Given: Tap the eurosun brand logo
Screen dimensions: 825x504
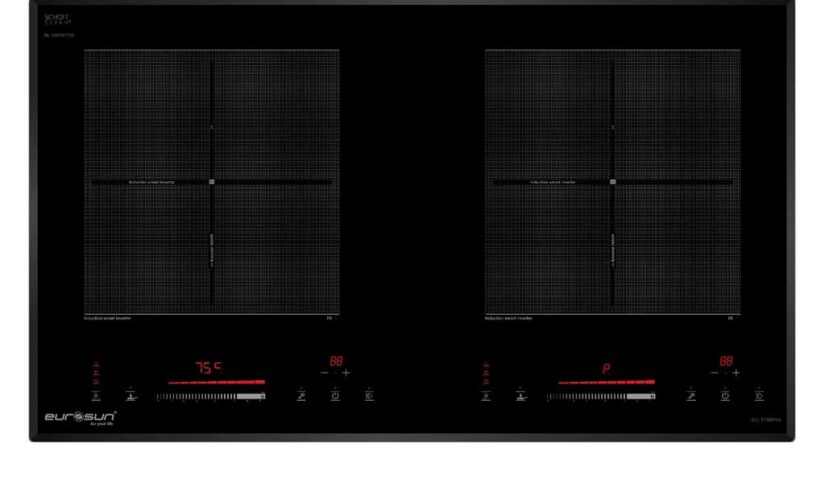Looking at the screenshot, I should [x=80, y=418].
